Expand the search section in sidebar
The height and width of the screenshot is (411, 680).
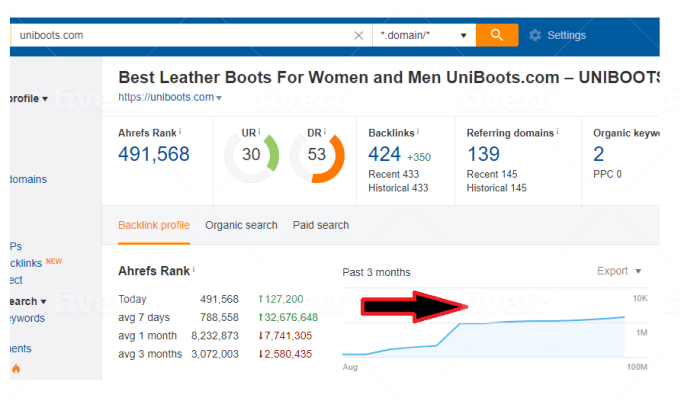pyautogui.click(x=28, y=301)
